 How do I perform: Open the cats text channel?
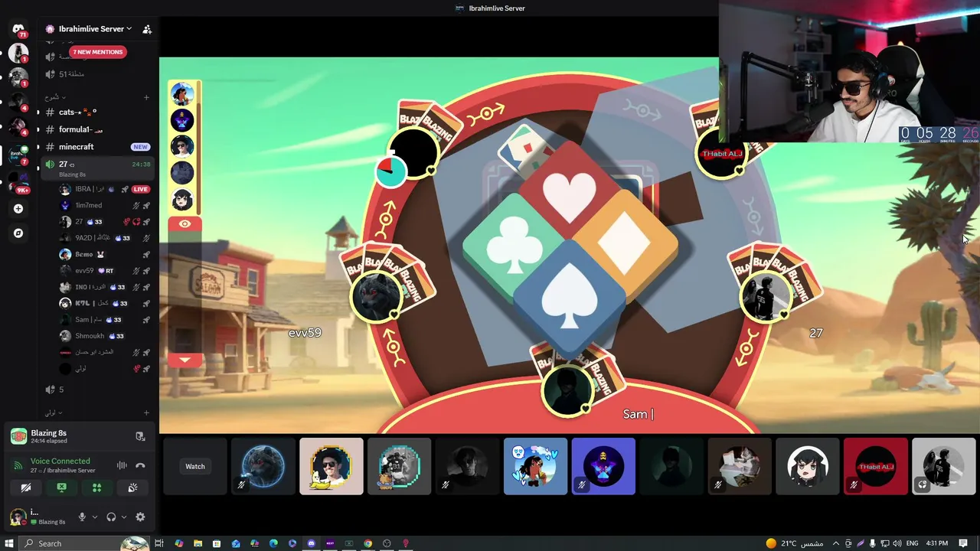tap(97, 112)
